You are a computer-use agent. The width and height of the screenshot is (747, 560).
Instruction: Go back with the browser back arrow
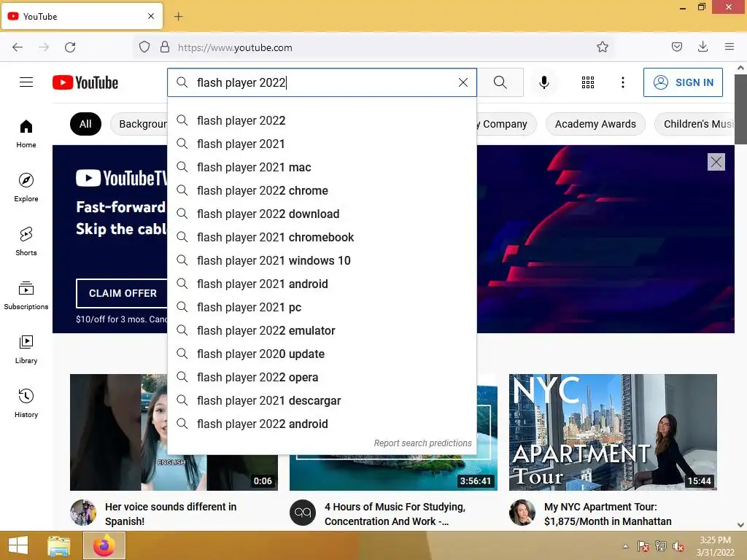(x=18, y=47)
